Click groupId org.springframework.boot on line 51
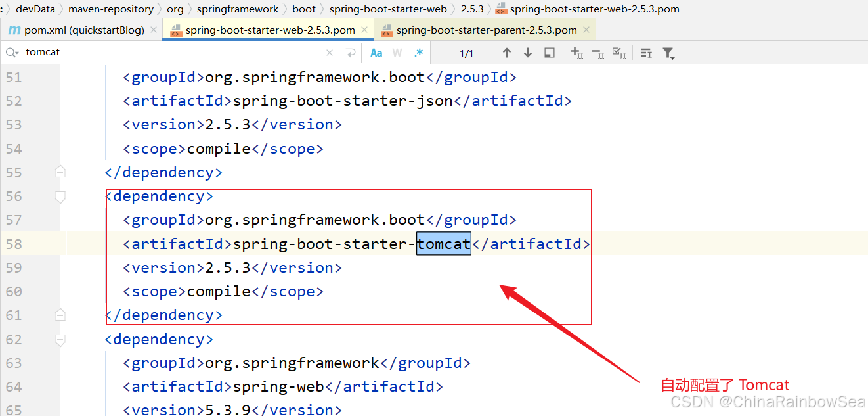The height and width of the screenshot is (416, 868). (315, 78)
